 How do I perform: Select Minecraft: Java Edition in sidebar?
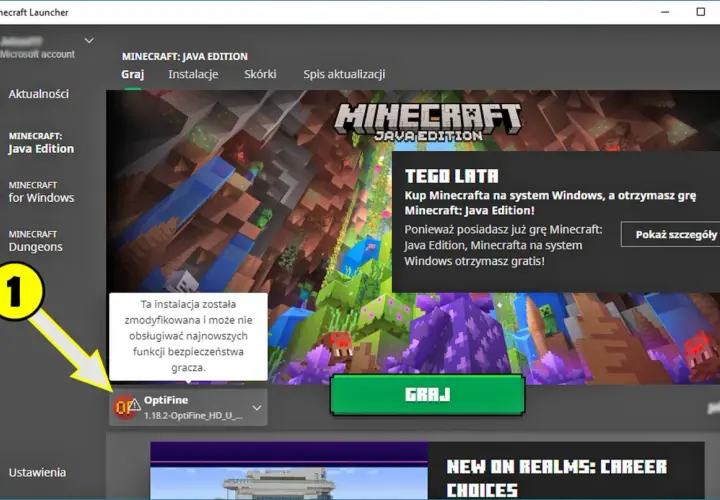(41, 143)
